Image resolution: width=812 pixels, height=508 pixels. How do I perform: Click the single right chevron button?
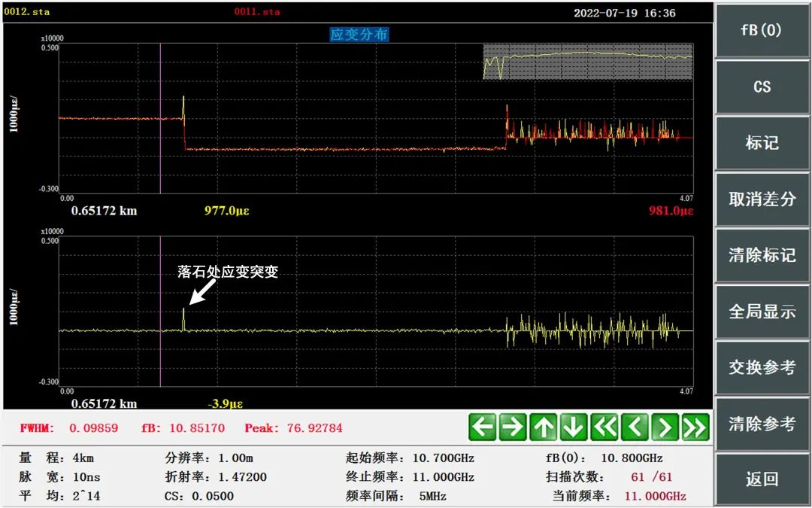(665, 427)
